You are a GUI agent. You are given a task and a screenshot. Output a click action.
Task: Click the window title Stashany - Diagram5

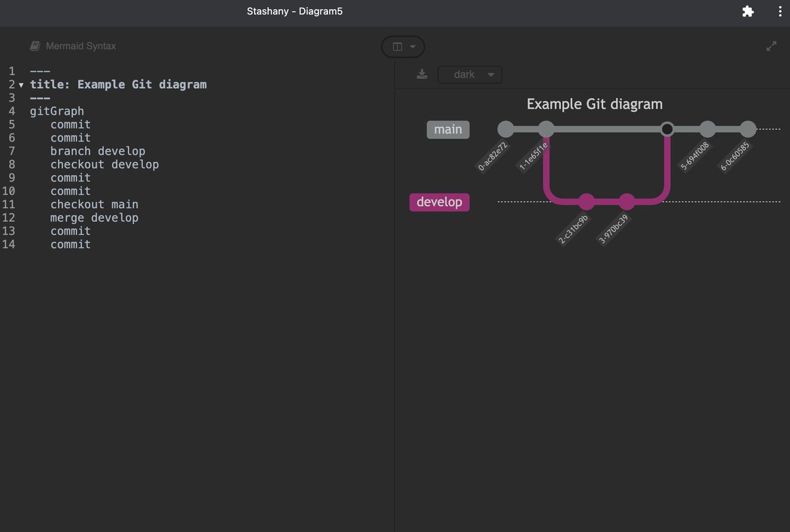click(x=295, y=11)
